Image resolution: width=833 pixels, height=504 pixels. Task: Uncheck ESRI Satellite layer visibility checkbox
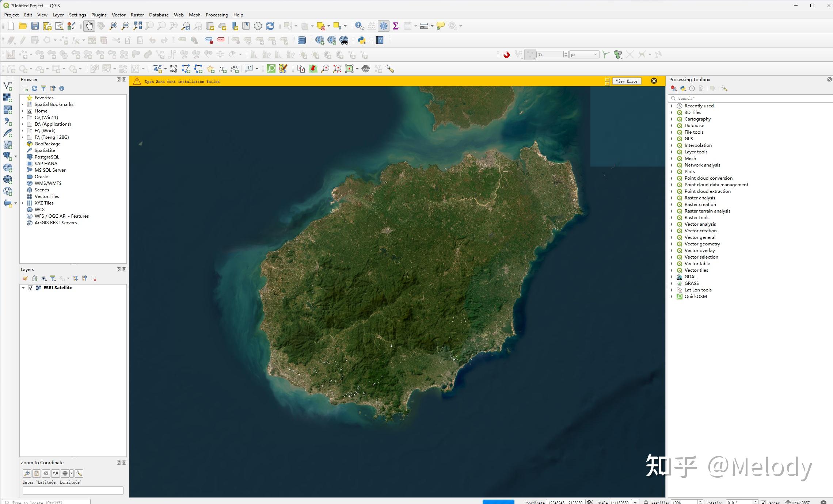31,288
